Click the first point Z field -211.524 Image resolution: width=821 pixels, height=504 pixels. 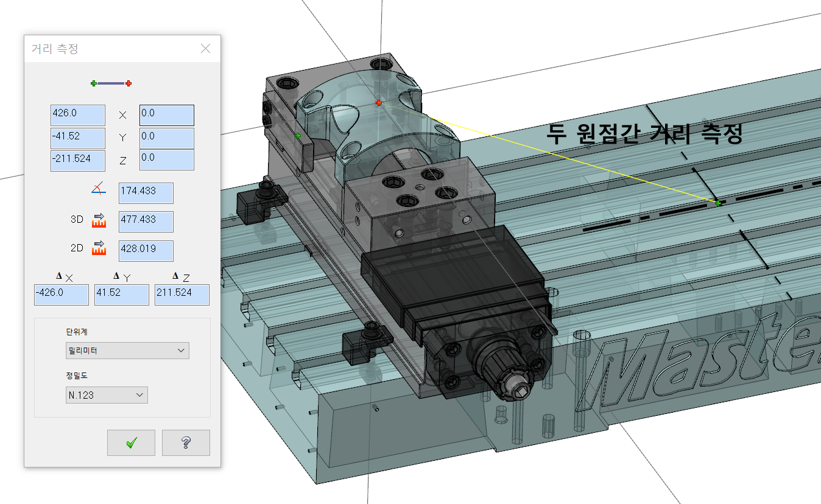pyautogui.click(x=78, y=161)
